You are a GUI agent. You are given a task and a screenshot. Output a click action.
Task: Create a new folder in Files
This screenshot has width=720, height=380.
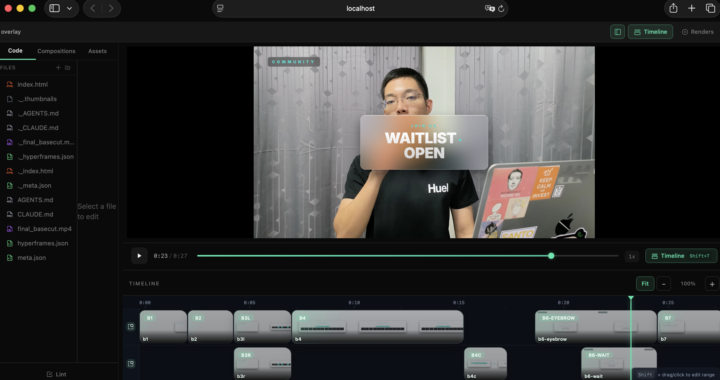(68, 67)
